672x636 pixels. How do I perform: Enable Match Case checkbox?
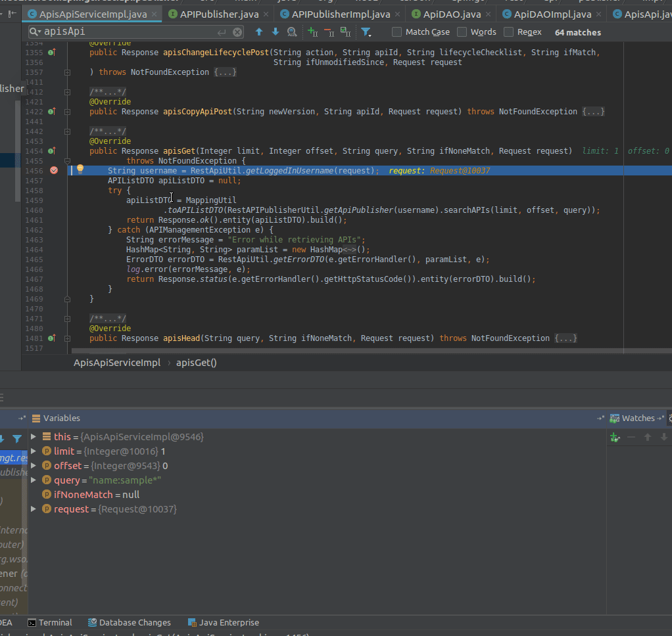coord(397,32)
